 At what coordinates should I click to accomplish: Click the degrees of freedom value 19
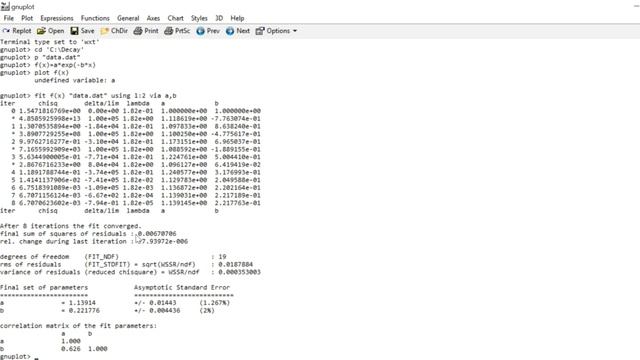click(x=222, y=257)
